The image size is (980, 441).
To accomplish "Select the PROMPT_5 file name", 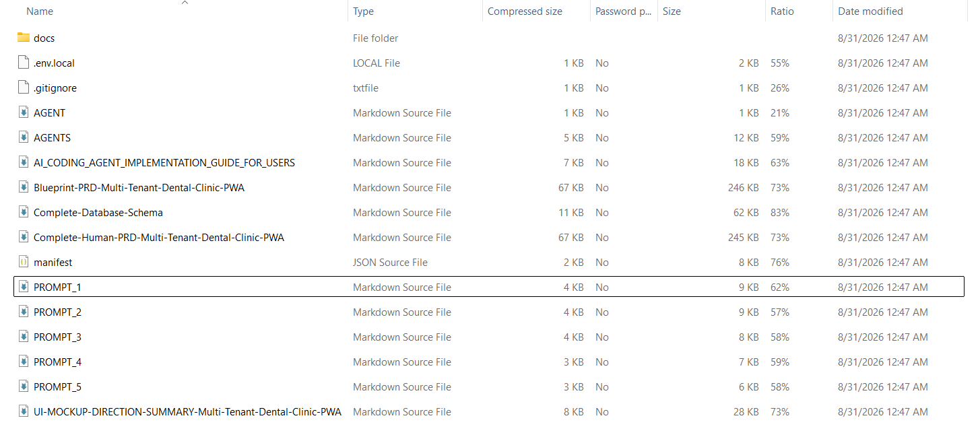I will (x=57, y=387).
